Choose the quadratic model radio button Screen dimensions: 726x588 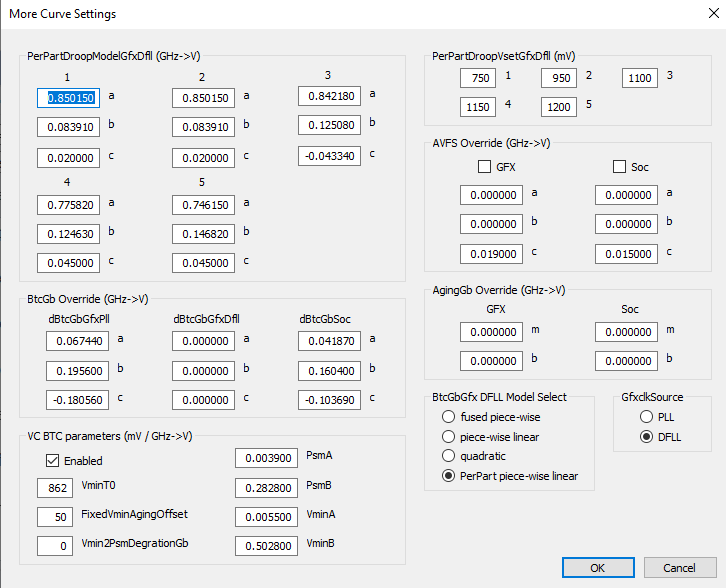[449, 456]
